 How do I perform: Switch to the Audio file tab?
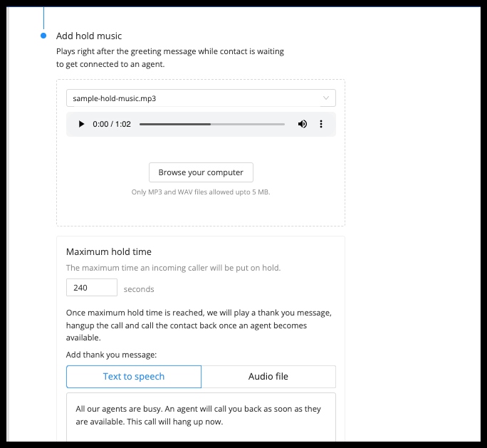[268, 377]
